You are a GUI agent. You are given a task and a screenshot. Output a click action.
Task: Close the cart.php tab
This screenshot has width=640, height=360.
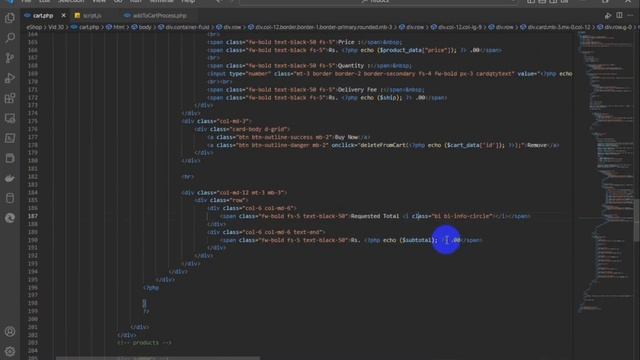63,16
